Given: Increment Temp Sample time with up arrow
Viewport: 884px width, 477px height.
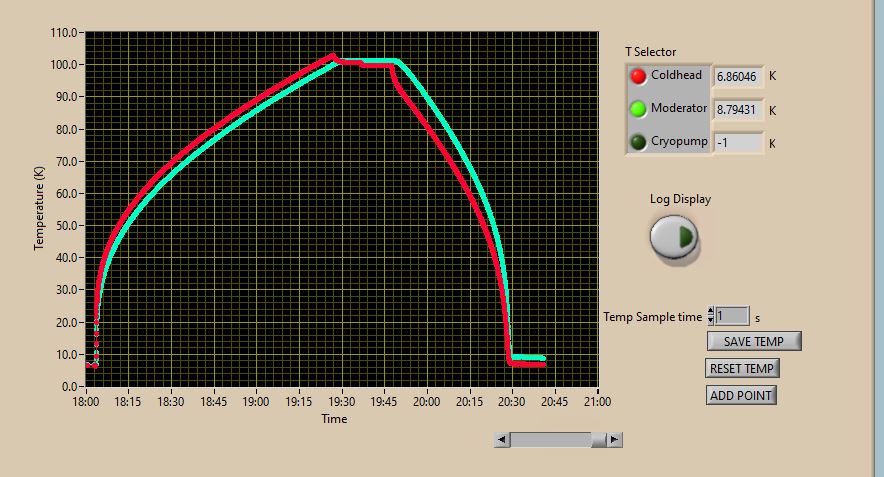Looking at the screenshot, I should click(711, 311).
